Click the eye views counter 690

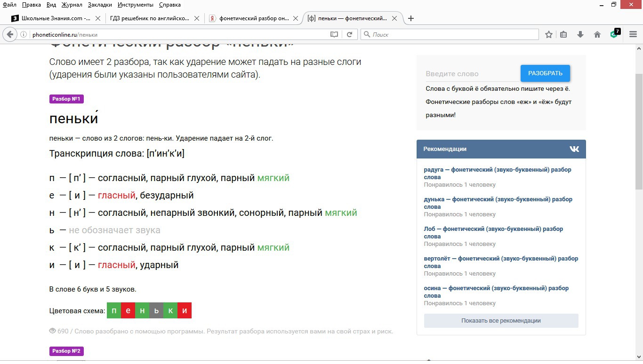(59, 331)
